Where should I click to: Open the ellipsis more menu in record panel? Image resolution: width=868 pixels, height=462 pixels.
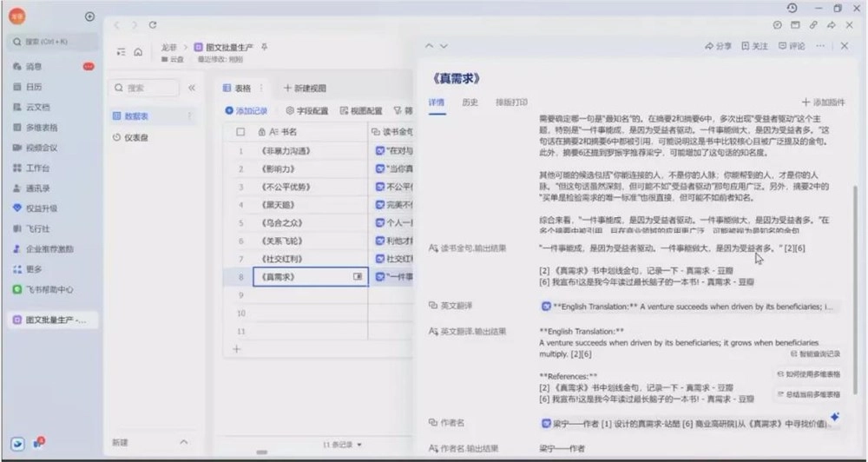[x=820, y=46]
